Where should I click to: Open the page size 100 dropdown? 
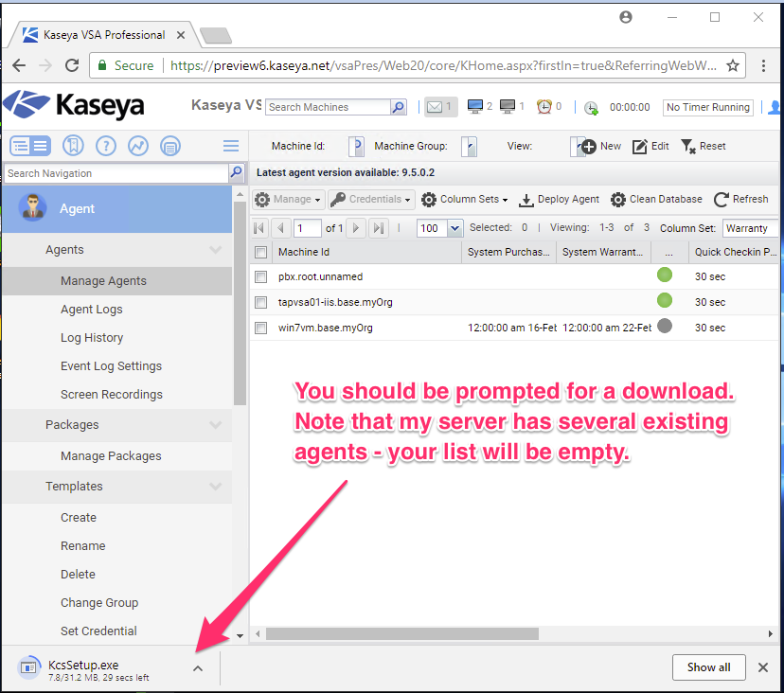coord(454,228)
